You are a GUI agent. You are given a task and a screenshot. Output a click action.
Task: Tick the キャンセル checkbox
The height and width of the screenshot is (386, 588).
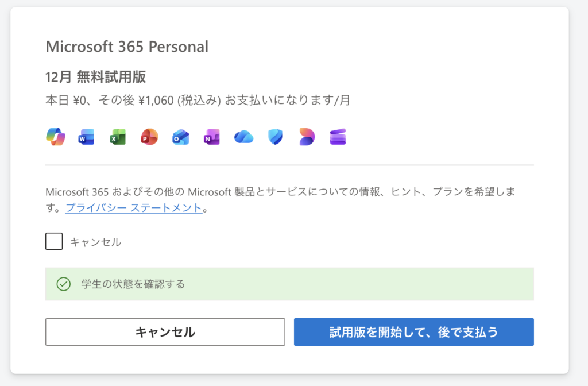click(x=54, y=242)
